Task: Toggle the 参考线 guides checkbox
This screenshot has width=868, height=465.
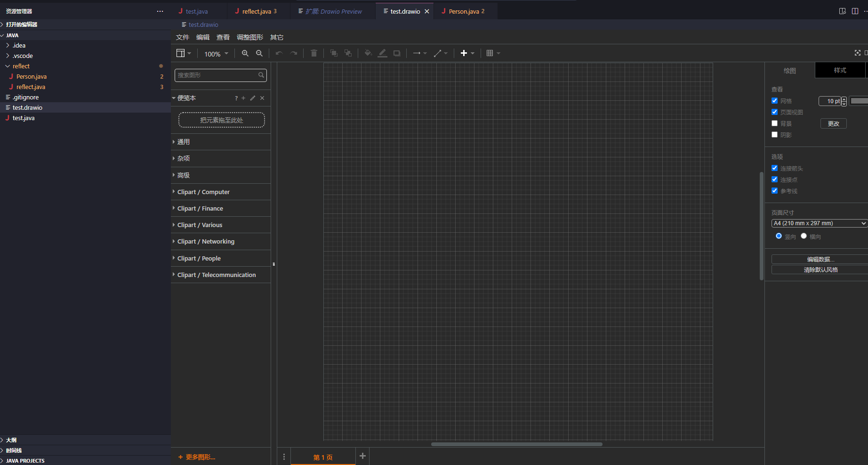Action: tap(774, 191)
